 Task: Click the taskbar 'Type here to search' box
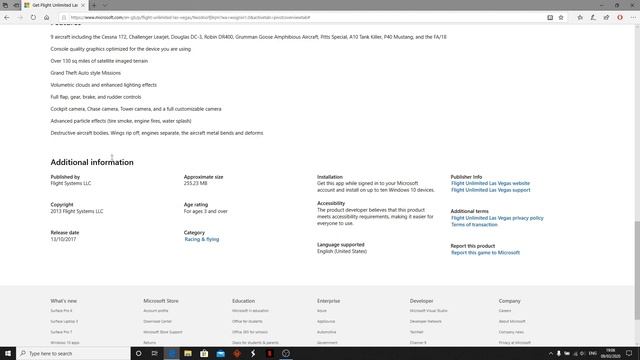(x=73, y=353)
